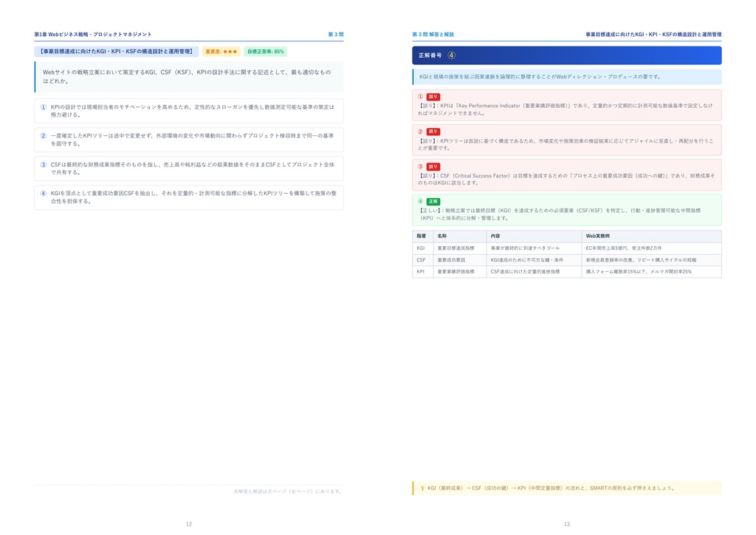Image resolution: width=756 pixels, height=535 pixels.
Task: Click the red 誤り badge beside explanation ①
Action: tap(433, 97)
